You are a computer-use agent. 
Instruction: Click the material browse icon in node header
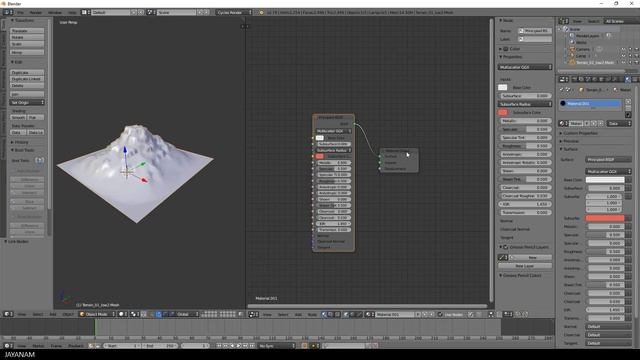coord(369,314)
